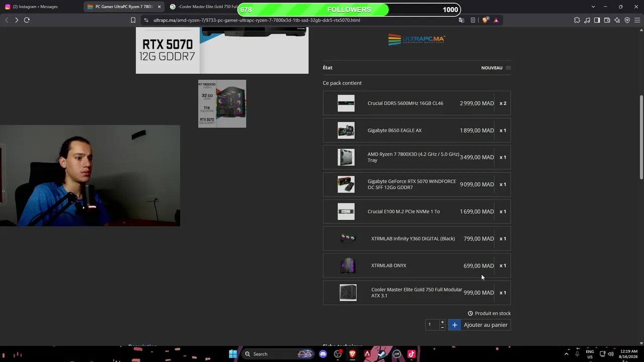Decrease the product quantity by one
This screenshot has height=362, width=644.
click(x=442, y=327)
